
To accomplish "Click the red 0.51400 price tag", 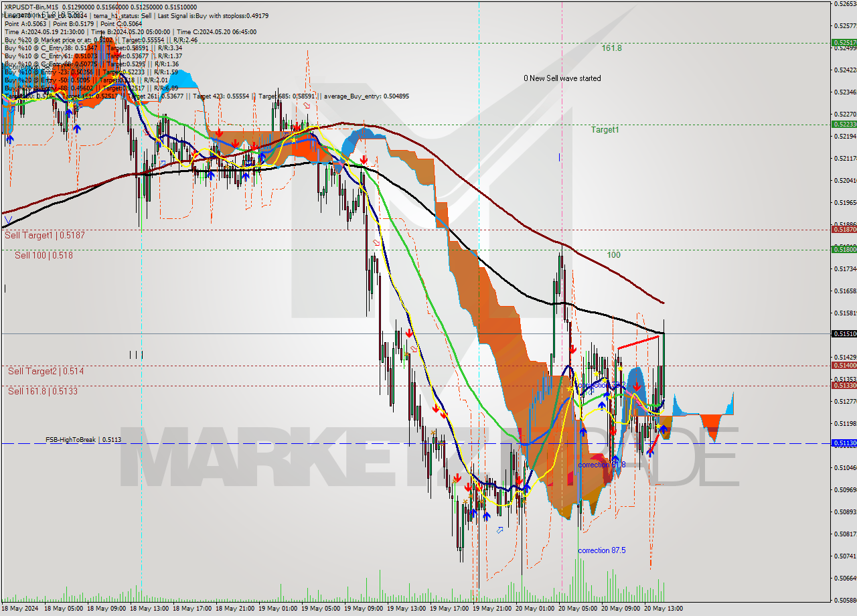I will pos(844,365).
